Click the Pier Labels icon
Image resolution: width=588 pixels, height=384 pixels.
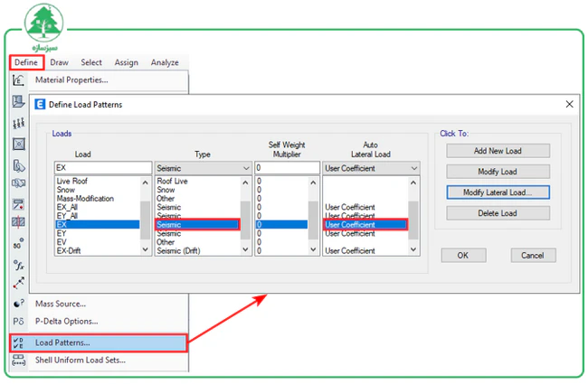pyautogui.click(x=18, y=165)
